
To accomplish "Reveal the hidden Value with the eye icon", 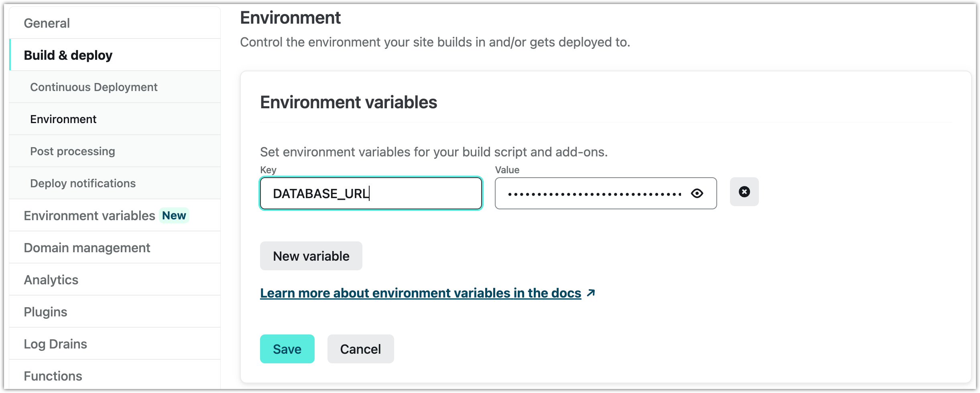I will tap(697, 193).
